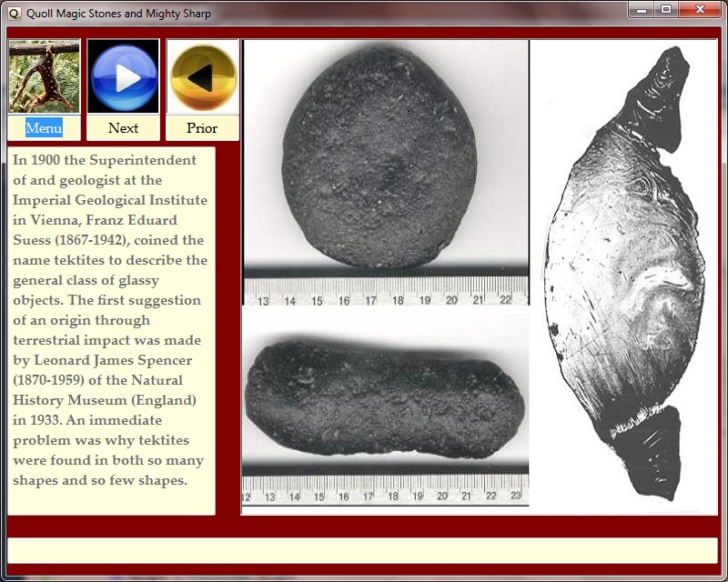Image resolution: width=728 pixels, height=582 pixels.
Task: Click the Next text label
Action: (x=123, y=128)
